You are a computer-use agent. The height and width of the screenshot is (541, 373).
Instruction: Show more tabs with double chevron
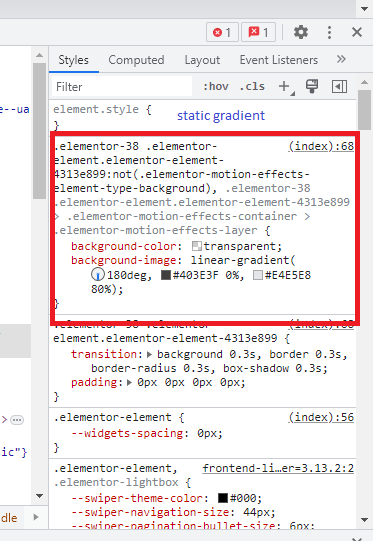[341, 59]
